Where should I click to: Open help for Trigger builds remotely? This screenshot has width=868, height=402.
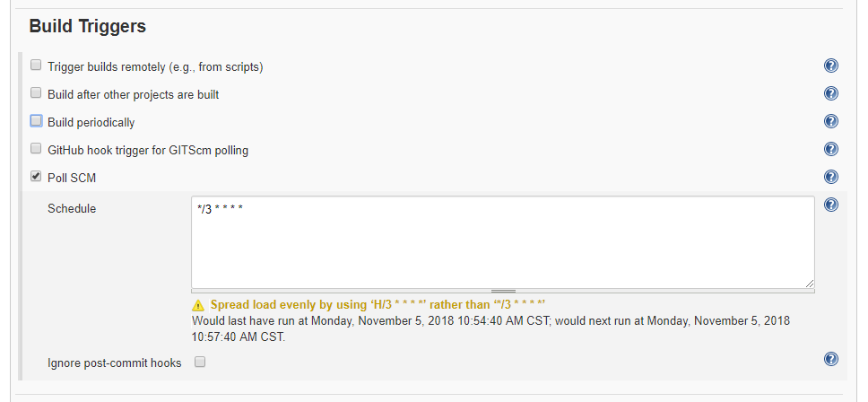tap(830, 66)
